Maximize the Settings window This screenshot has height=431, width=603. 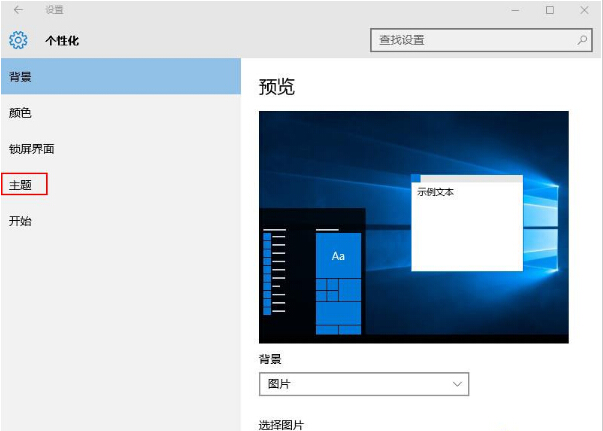click(x=549, y=10)
